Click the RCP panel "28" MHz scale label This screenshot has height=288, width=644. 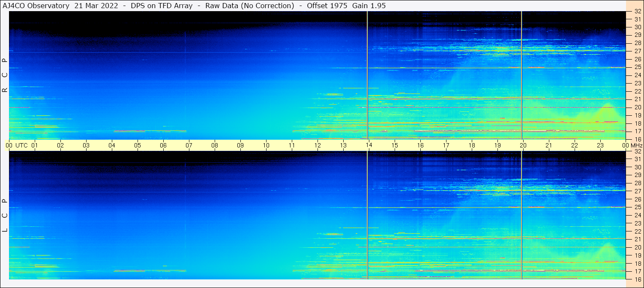[638, 43]
